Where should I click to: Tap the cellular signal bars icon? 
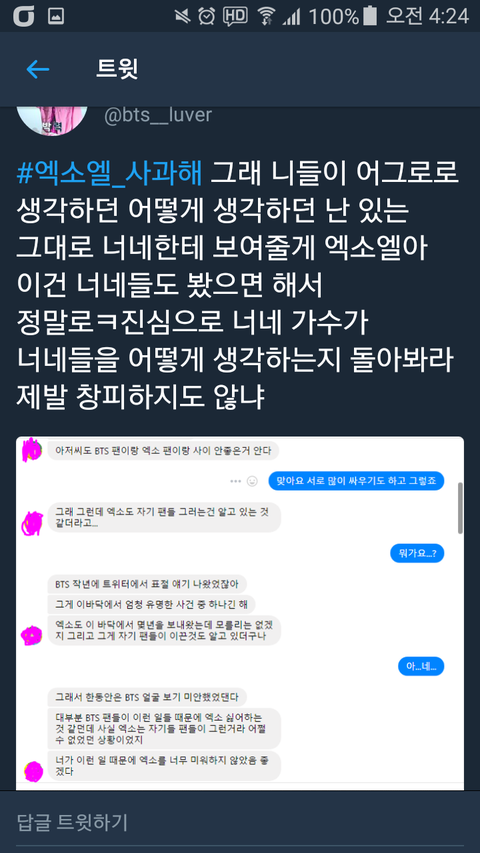pos(291,17)
